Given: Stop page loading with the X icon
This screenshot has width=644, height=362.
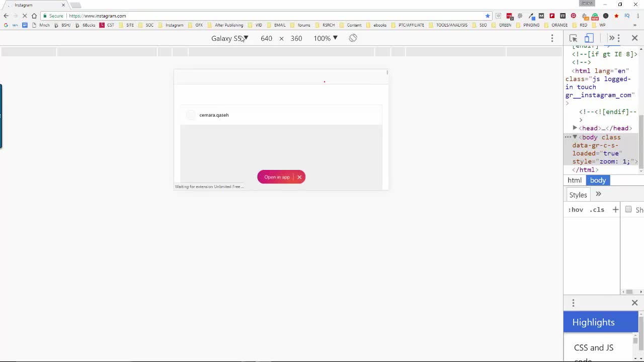Looking at the screenshot, I should coord(25,16).
